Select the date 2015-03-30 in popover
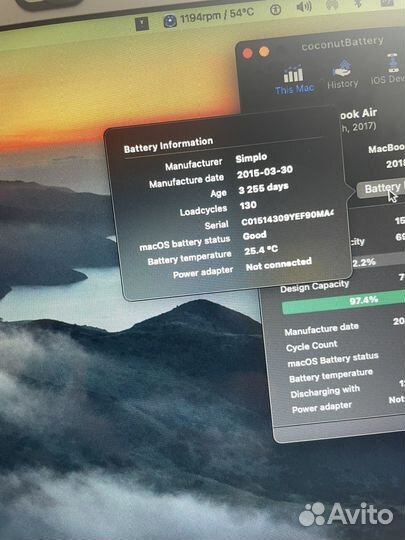 264,172
